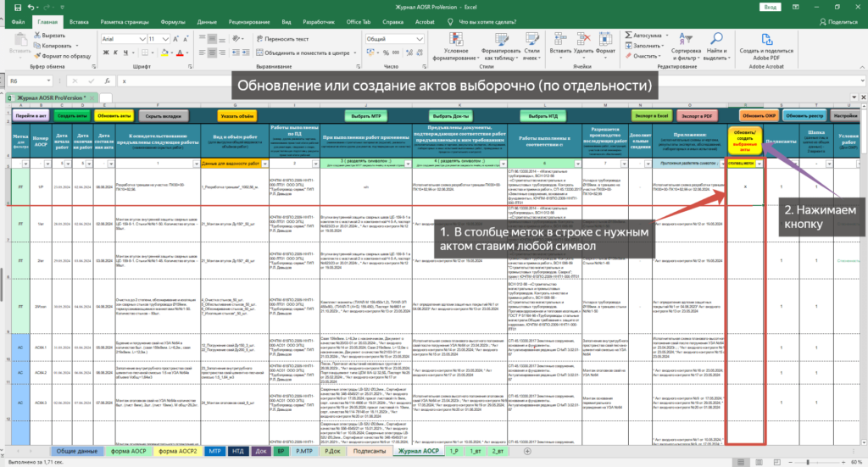Toggle top vertical alignment
Screen dimensions: 868x467
[202, 39]
